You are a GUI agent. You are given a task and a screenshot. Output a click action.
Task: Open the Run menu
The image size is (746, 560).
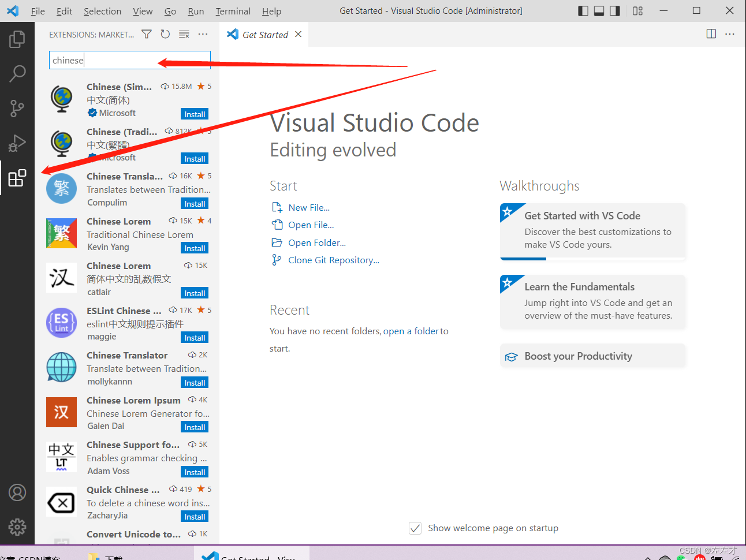point(196,11)
